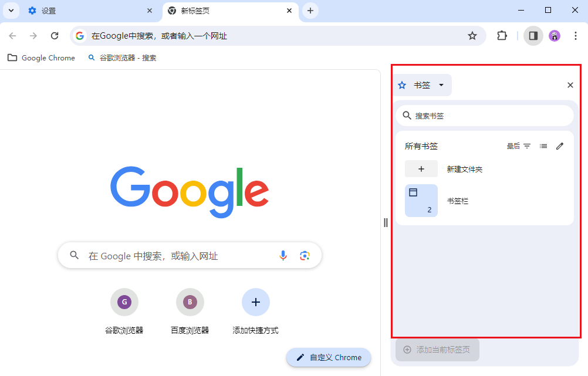The width and height of the screenshot is (588, 376).
Task: Click the Google search box on page
Action: pyautogui.click(x=190, y=255)
